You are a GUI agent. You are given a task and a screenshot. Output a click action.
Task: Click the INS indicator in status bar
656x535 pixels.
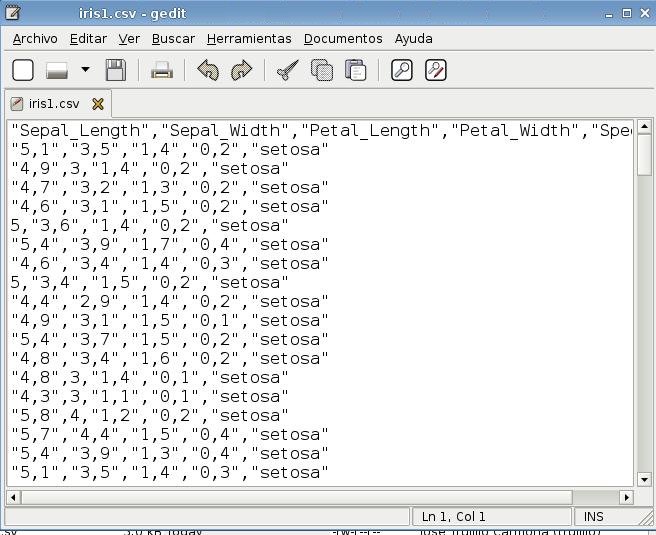(x=593, y=517)
